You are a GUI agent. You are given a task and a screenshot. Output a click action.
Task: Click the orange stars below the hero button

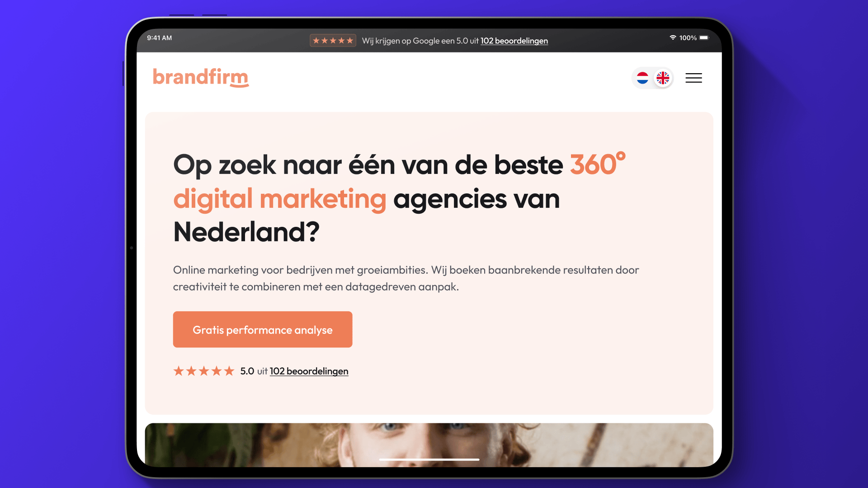point(204,371)
